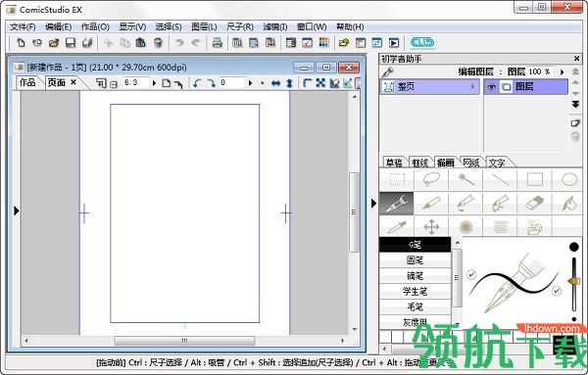Click the new layer icon right of the layer list

coord(575,122)
